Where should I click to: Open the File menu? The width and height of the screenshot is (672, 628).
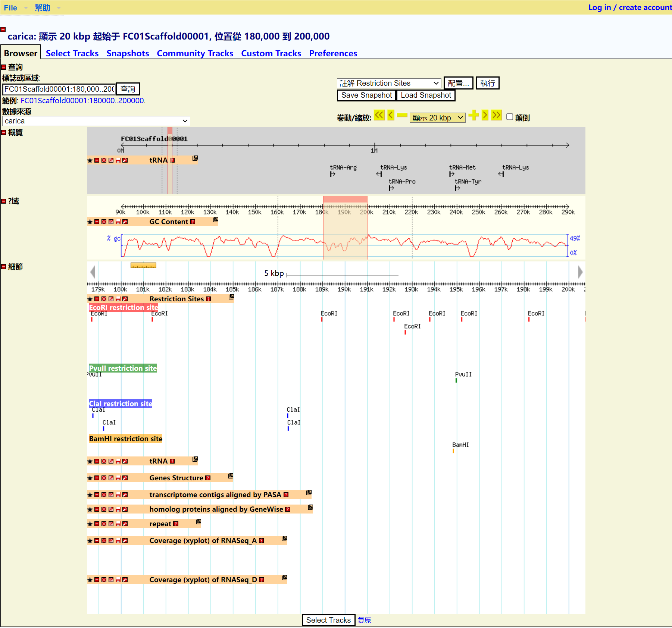10,7
